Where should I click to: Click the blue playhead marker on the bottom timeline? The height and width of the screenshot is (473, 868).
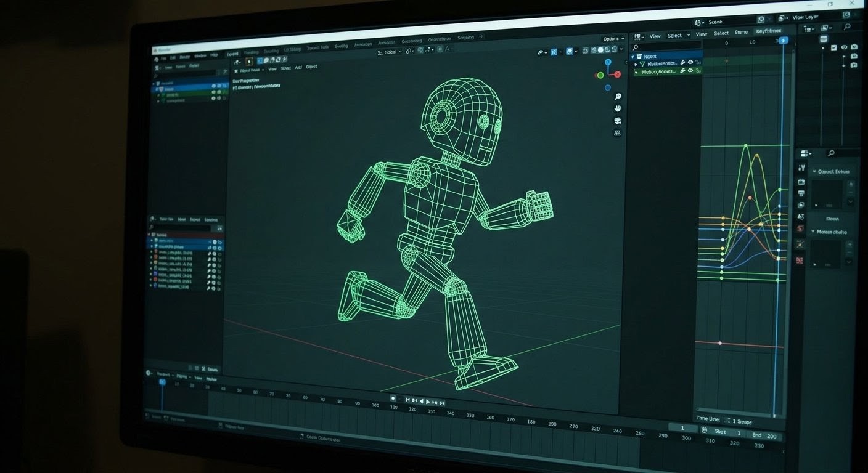(x=162, y=382)
